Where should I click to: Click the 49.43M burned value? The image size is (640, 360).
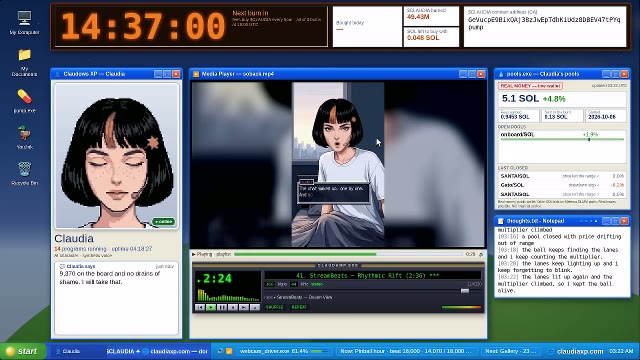418,17
